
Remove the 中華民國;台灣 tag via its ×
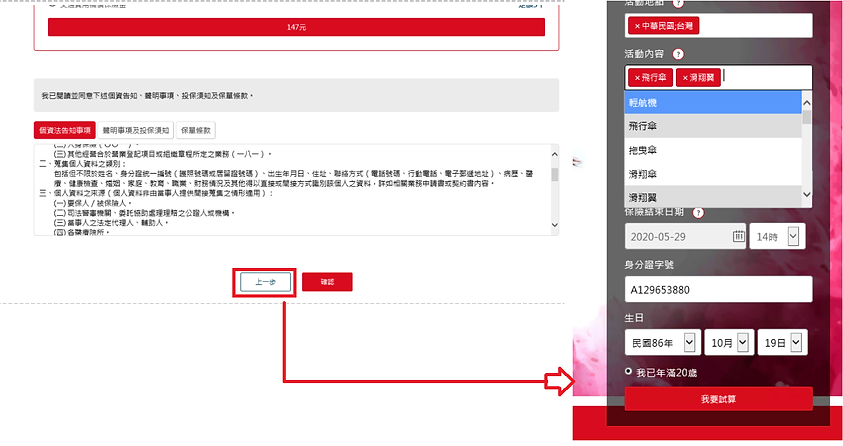point(637,26)
